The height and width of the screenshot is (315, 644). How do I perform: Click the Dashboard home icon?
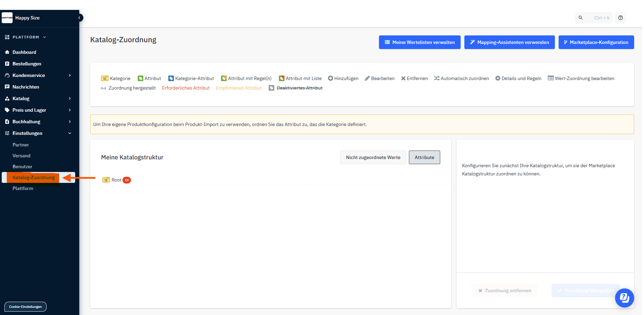pyautogui.click(x=7, y=52)
